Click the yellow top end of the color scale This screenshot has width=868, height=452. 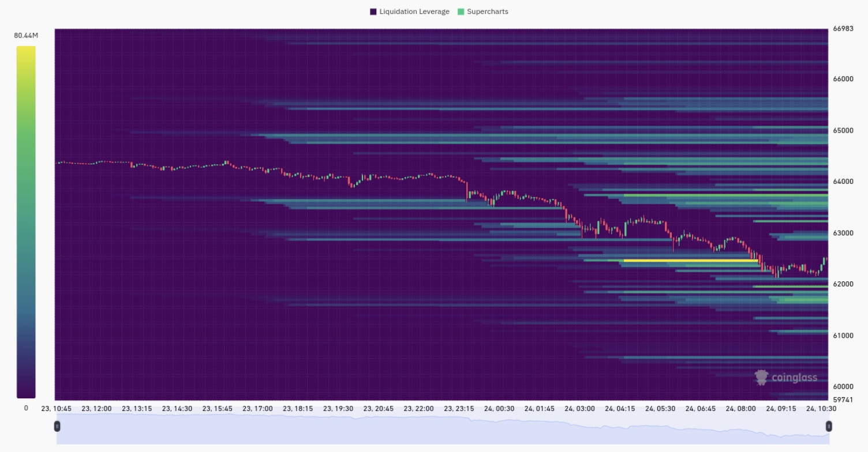coord(26,52)
